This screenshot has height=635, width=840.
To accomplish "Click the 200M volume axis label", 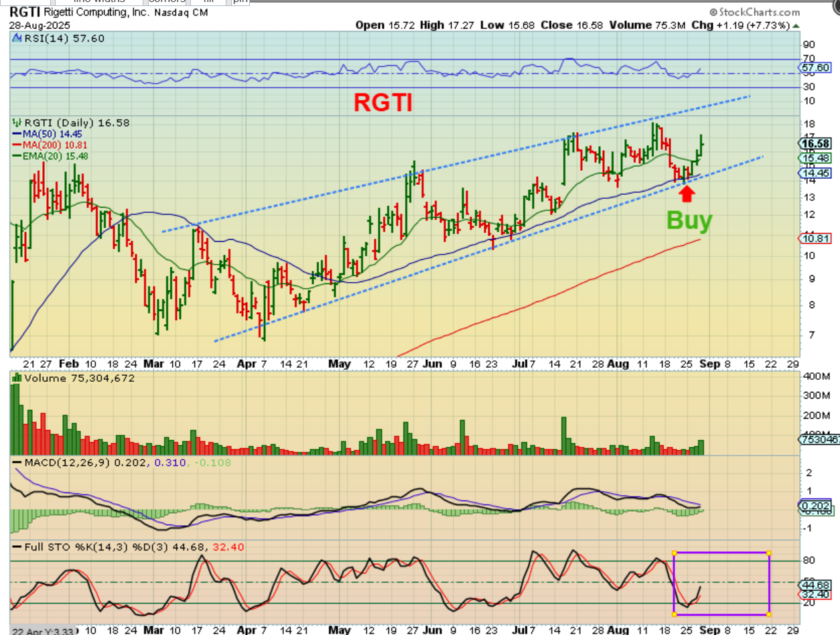I will [816, 416].
